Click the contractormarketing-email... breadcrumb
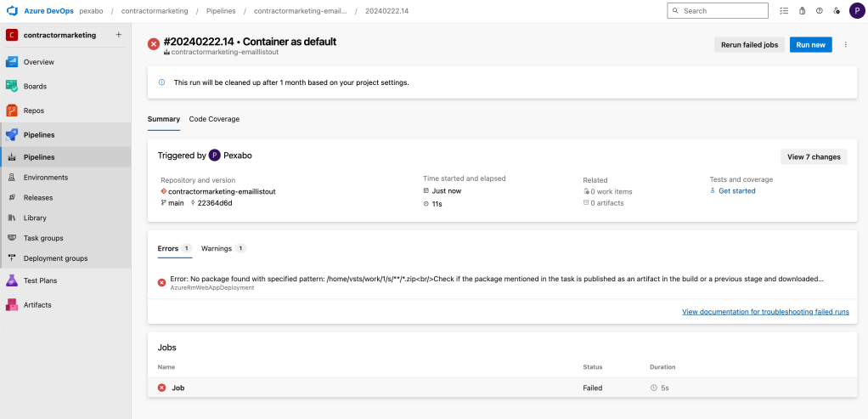868x419 pixels. click(x=301, y=11)
